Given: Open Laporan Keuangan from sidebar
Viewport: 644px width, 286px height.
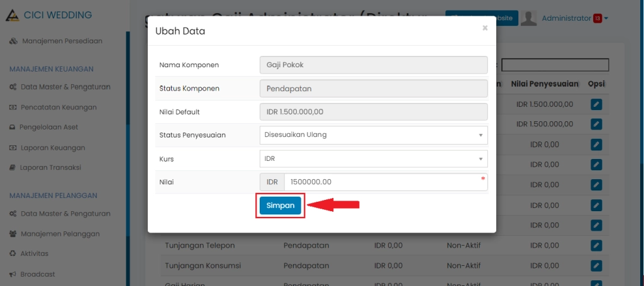Looking at the screenshot, I should 52,148.
